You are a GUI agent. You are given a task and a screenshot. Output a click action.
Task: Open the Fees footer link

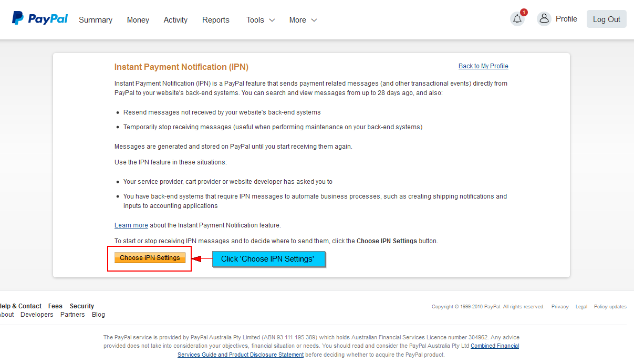click(x=55, y=306)
